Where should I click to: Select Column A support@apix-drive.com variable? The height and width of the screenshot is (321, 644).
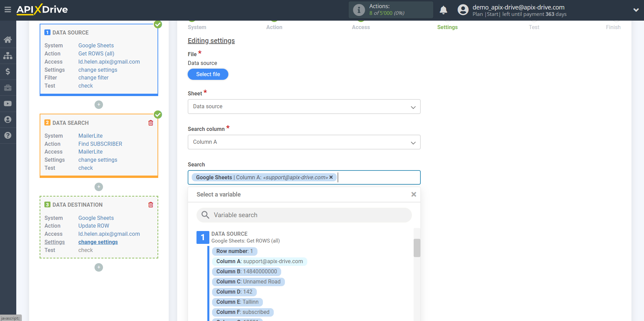coord(259,261)
